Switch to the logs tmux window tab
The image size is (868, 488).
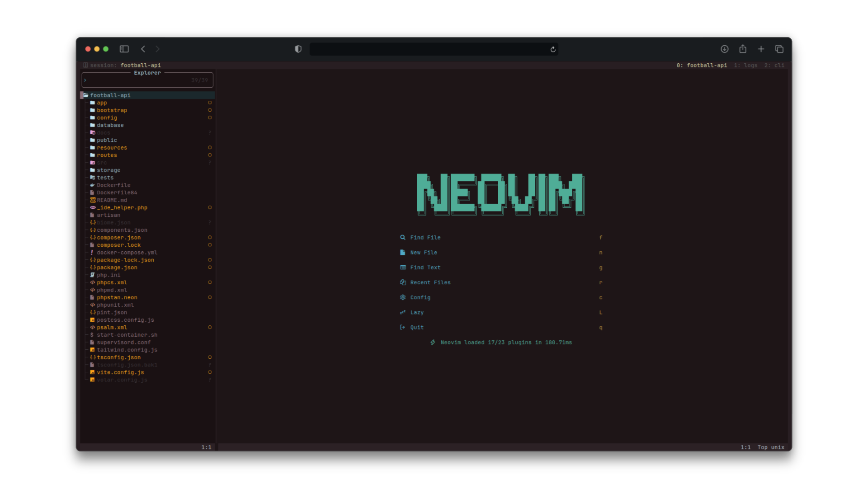pos(746,66)
